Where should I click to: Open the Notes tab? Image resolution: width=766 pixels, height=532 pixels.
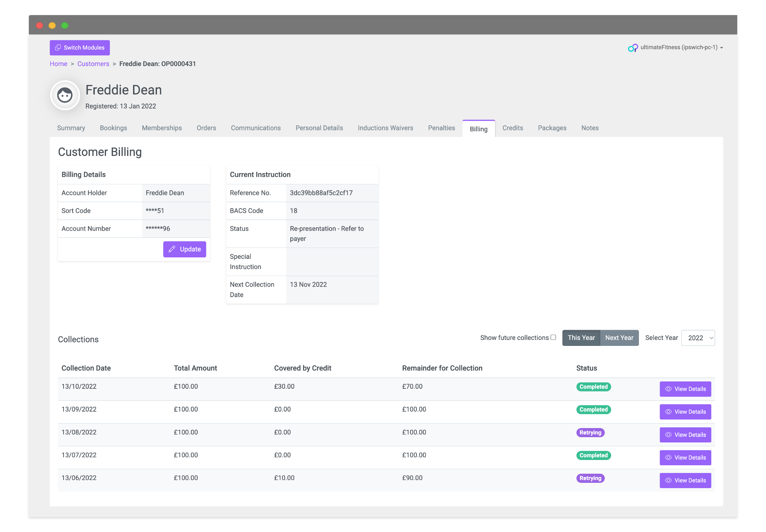[x=590, y=128]
